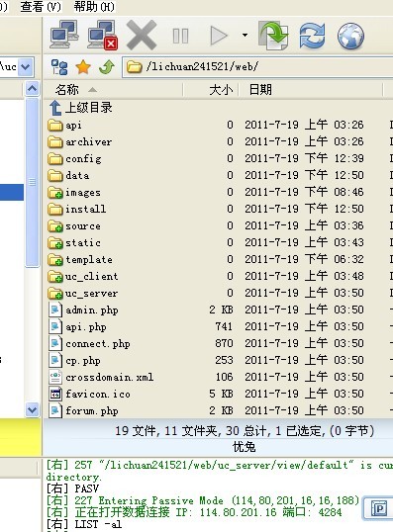Select the config folder
Screen dimensions: 393x532
pyautogui.click(x=74, y=159)
